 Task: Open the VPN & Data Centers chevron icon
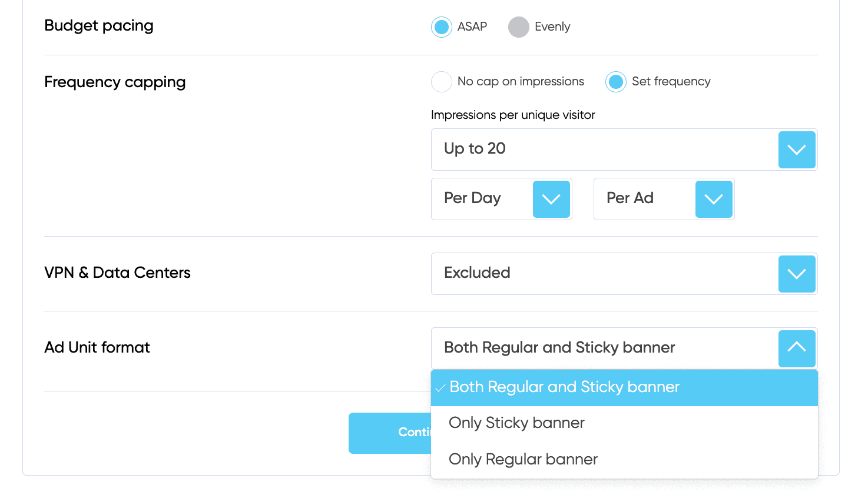796,273
